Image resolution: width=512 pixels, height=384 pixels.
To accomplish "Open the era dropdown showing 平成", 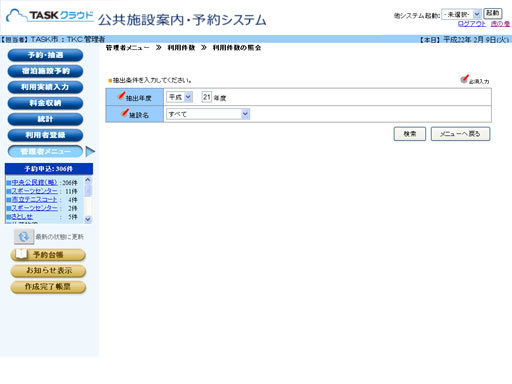I will 179,97.
